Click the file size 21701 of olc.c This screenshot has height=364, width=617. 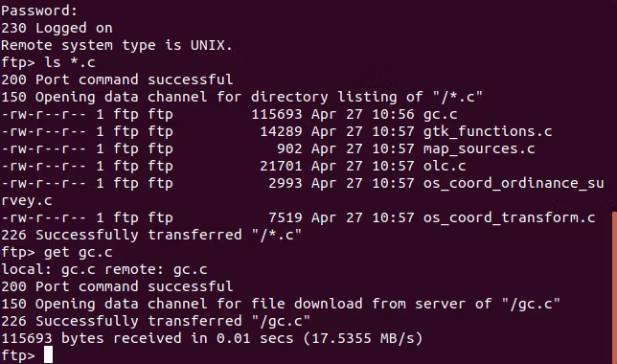click(x=281, y=166)
